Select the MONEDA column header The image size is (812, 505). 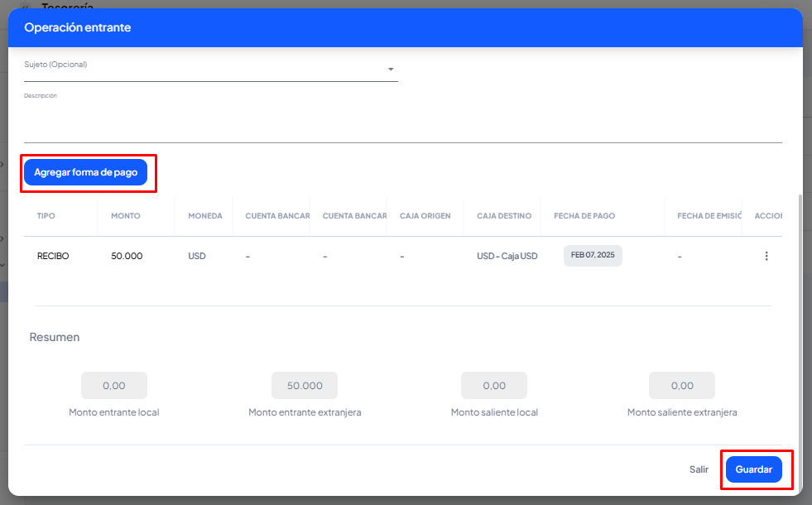204,216
